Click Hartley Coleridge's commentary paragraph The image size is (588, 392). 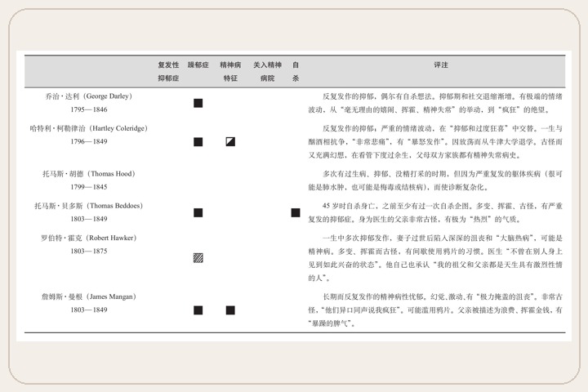pos(435,142)
